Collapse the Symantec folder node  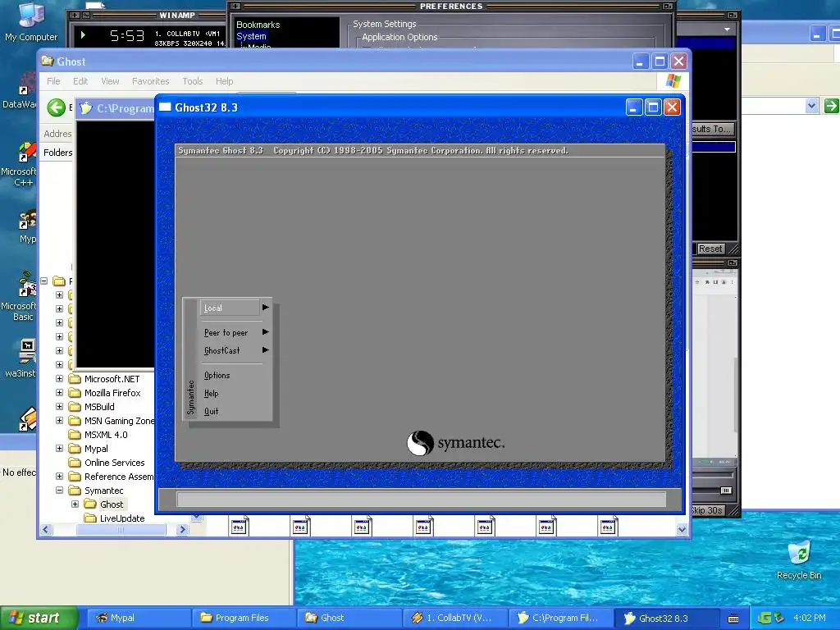(59, 491)
